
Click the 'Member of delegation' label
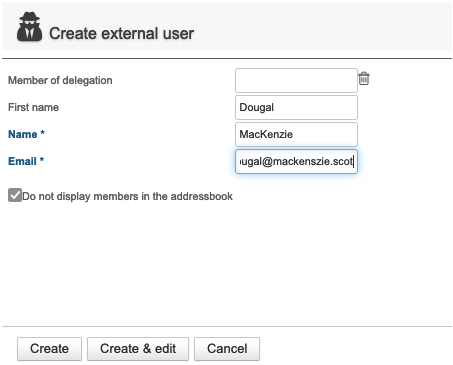click(60, 80)
